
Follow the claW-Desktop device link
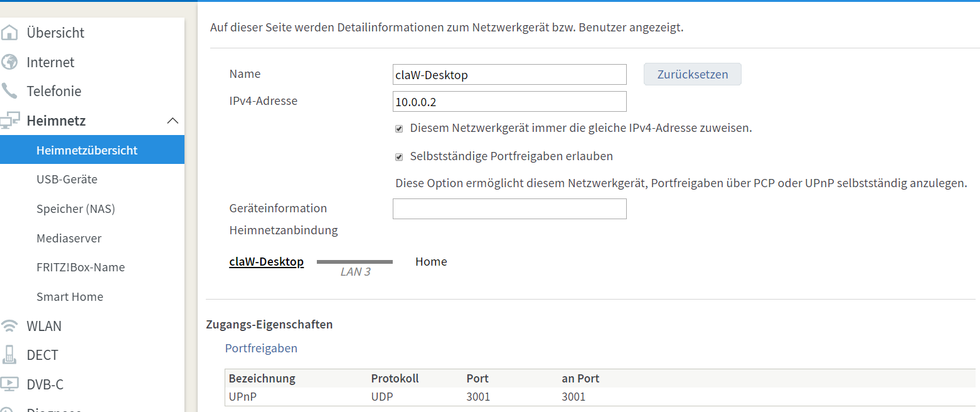[x=267, y=262]
